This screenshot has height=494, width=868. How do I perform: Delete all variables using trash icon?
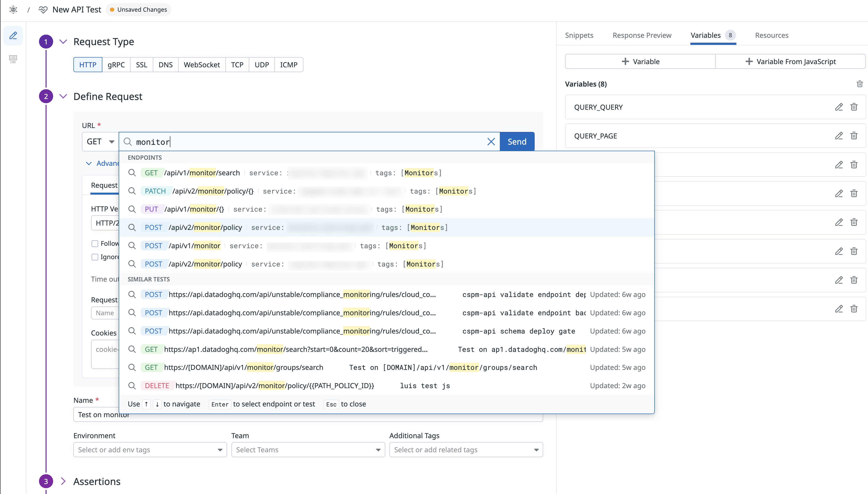point(859,84)
